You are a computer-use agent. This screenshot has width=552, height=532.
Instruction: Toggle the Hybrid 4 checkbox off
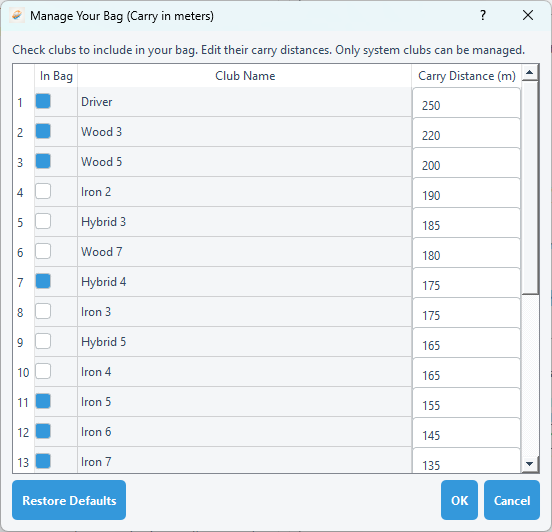click(x=43, y=281)
